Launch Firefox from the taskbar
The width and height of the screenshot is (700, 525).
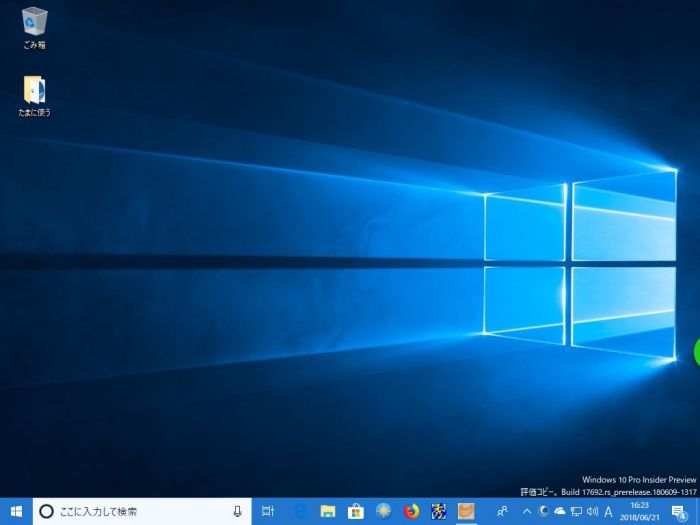pyautogui.click(x=411, y=511)
